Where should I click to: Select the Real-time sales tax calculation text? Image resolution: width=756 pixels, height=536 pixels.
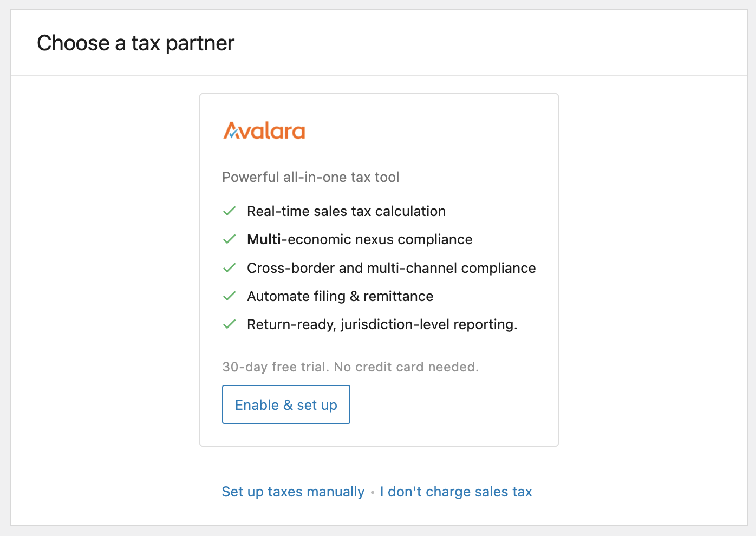tap(346, 211)
